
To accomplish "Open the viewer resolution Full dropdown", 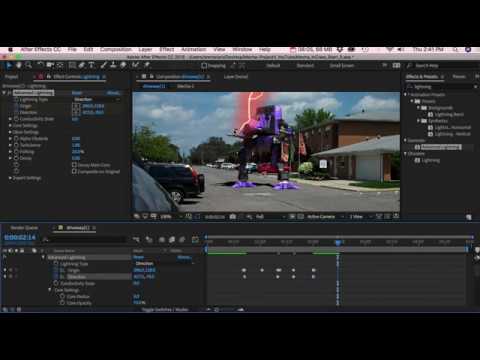I will coord(270,217).
